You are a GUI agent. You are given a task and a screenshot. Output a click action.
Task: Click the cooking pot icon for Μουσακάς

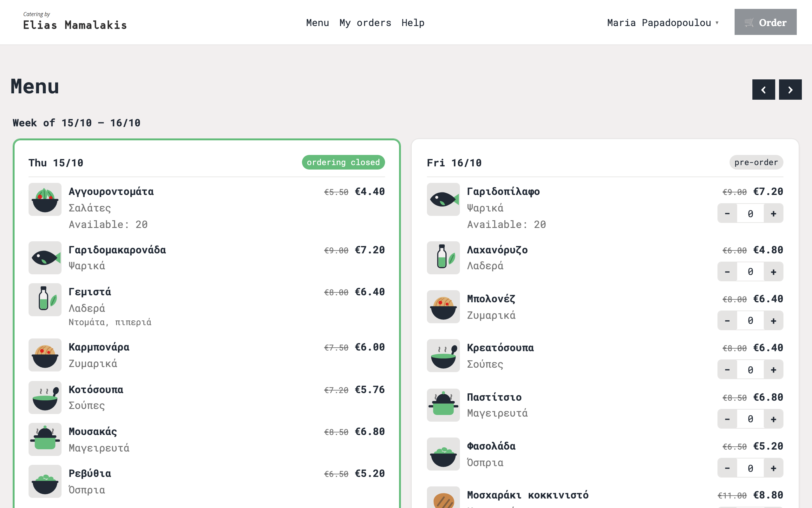coord(45,439)
